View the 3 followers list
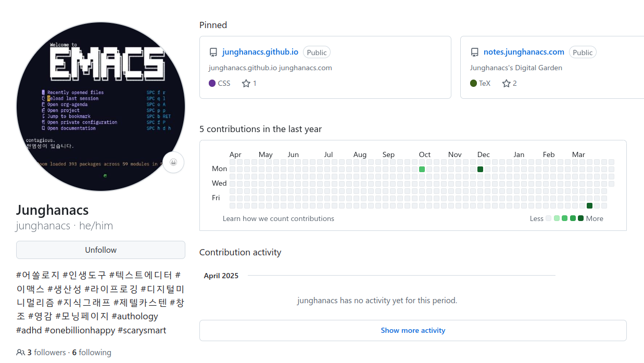The height and width of the screenshot is (363, 644). [47, 353]
